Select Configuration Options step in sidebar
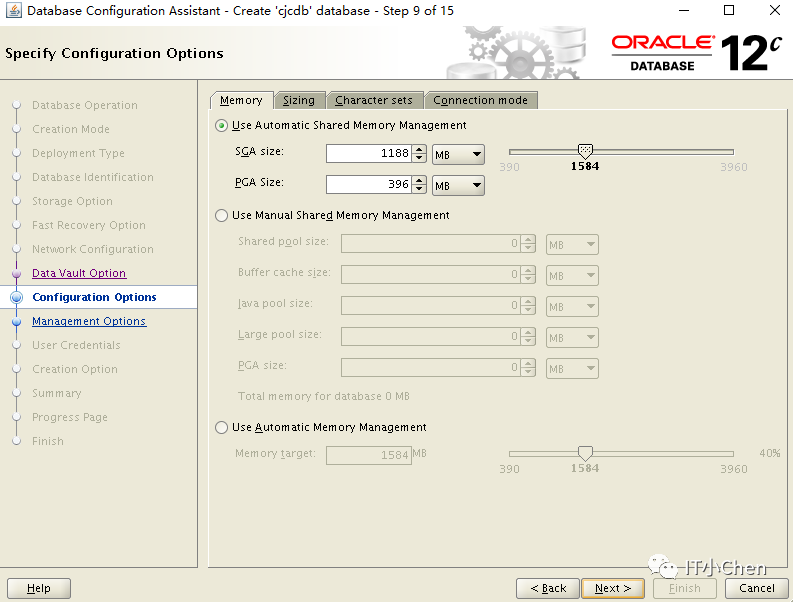This screenshot has width=793, height=602. point(94,297)
